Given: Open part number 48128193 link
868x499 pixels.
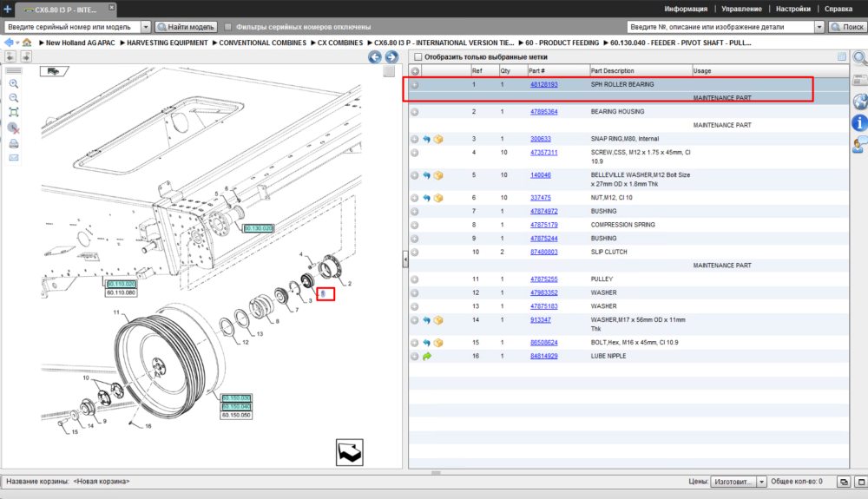Looking at the screenshot, I should coord(543,85).
